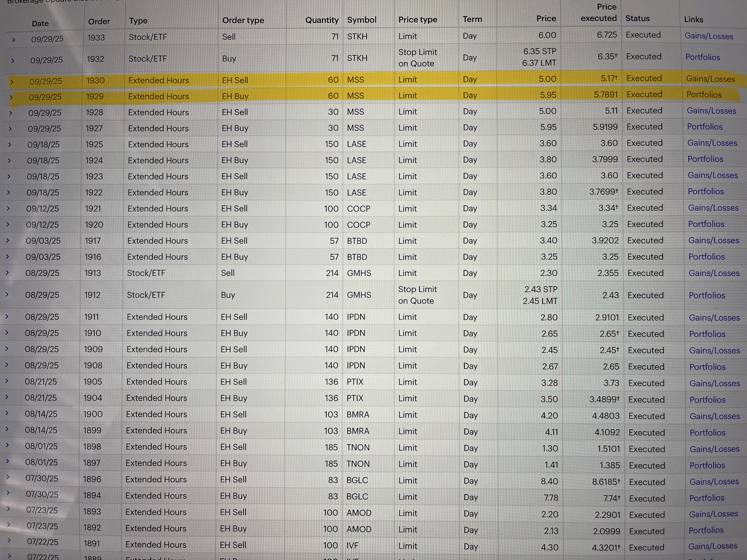The image size is (747, 560).
Task: Open Portfolios link for BMRA order 1899
Action: click(707, 433)
